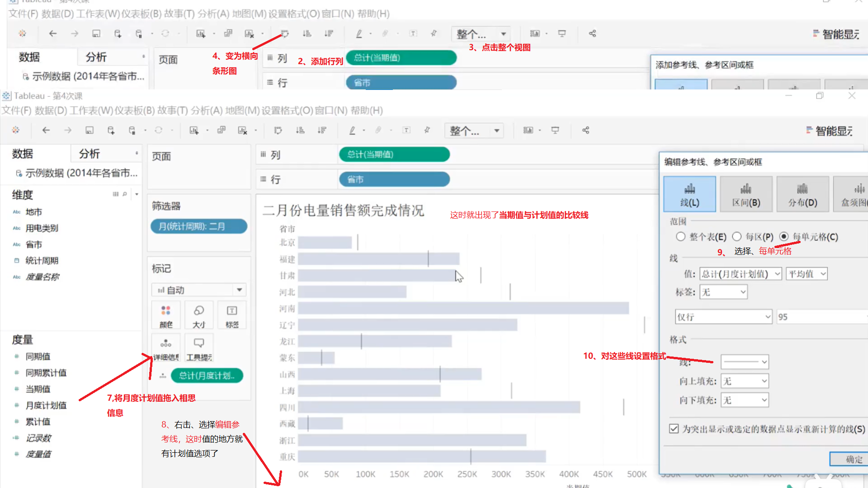This screenshot has width=868, height=488.
Task: Open the 平均值 aggregation dropdown
Action: click(x=807, y=274)
